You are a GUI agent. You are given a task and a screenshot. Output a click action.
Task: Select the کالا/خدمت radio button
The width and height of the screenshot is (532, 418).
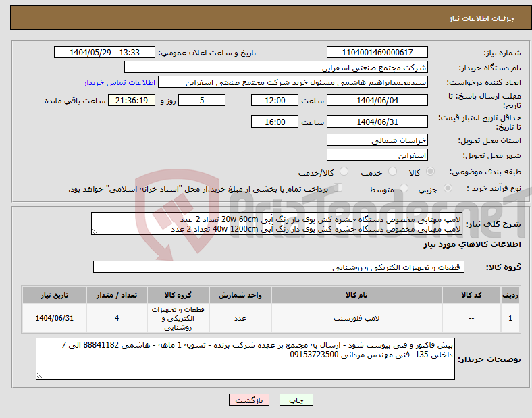[344, 172]
